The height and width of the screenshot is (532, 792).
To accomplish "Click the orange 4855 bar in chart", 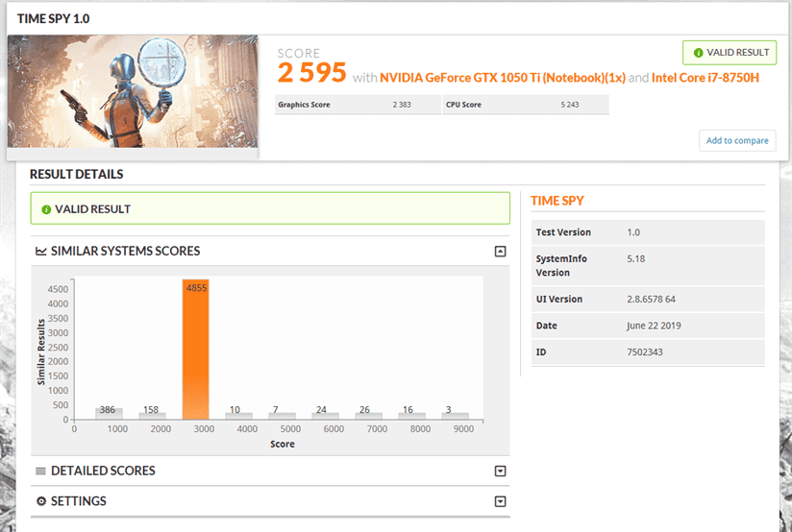I will (195, 350).
